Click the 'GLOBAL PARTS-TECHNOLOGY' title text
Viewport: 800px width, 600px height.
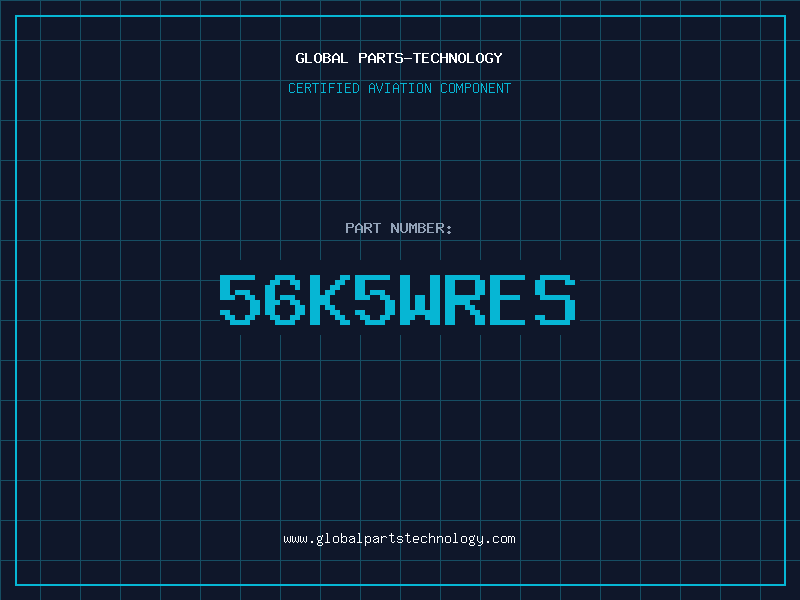click(399, 58)
